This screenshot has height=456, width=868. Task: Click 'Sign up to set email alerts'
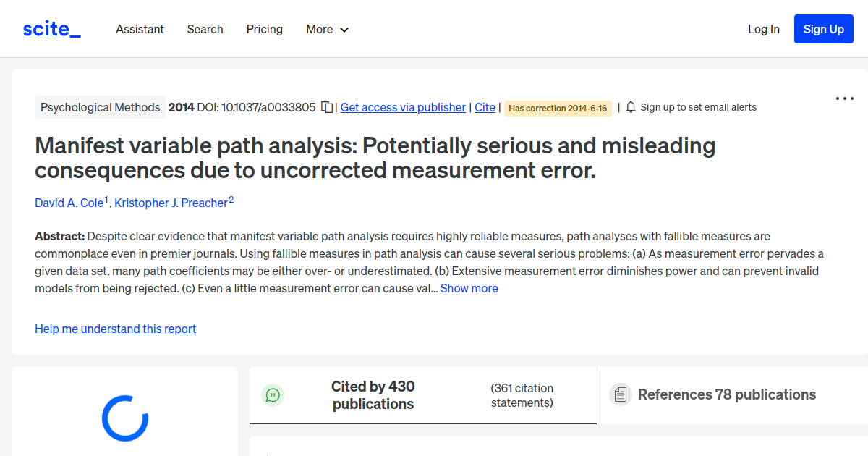[x=699, y=106]
